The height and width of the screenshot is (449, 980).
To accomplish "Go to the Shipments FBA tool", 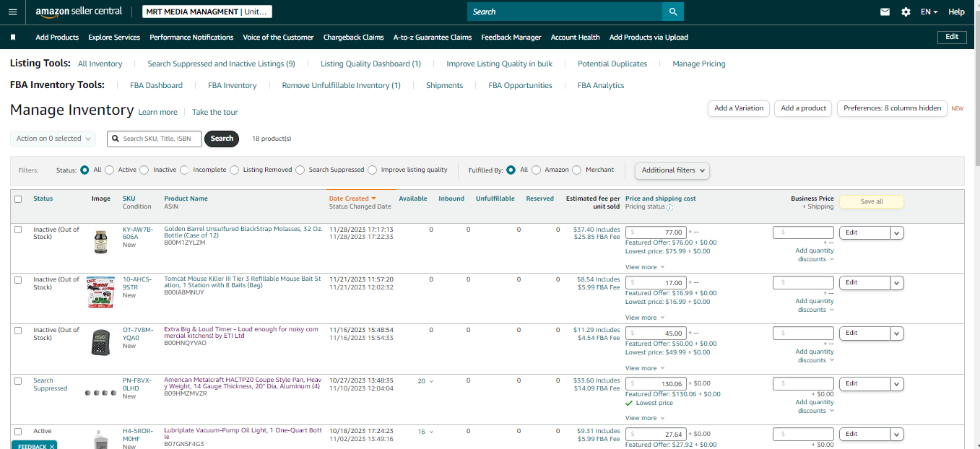I will pos(444,85).
